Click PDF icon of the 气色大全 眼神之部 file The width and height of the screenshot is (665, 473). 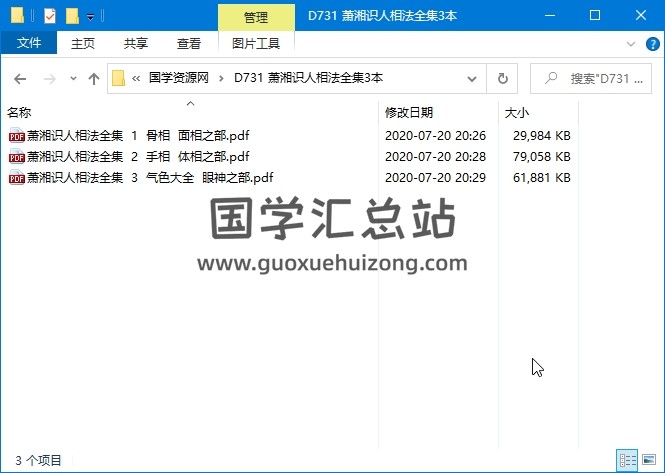point(17,178)
